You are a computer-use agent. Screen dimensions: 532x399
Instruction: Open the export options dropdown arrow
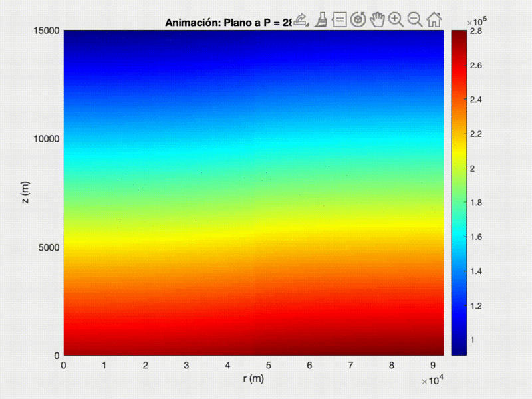tap(307, 25)
